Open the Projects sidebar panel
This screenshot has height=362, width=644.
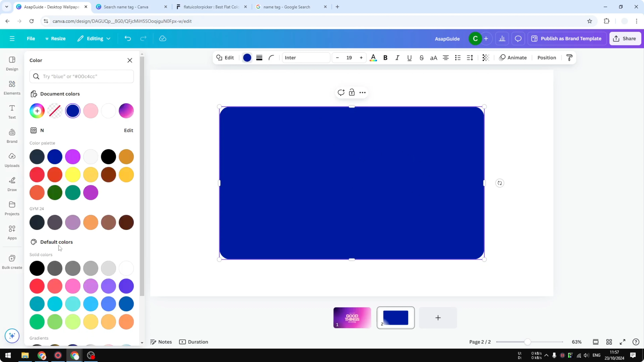pos(12,208)
